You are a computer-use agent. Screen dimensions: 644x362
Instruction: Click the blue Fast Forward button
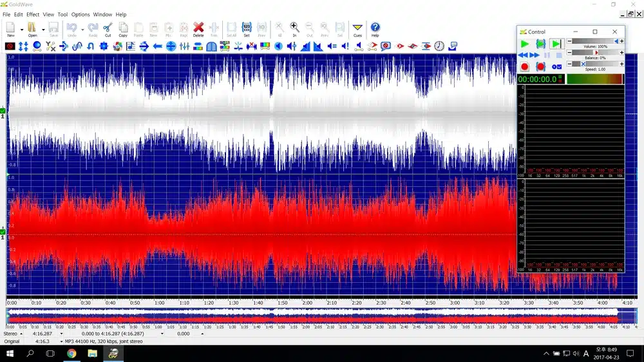[x=535, y=56]
